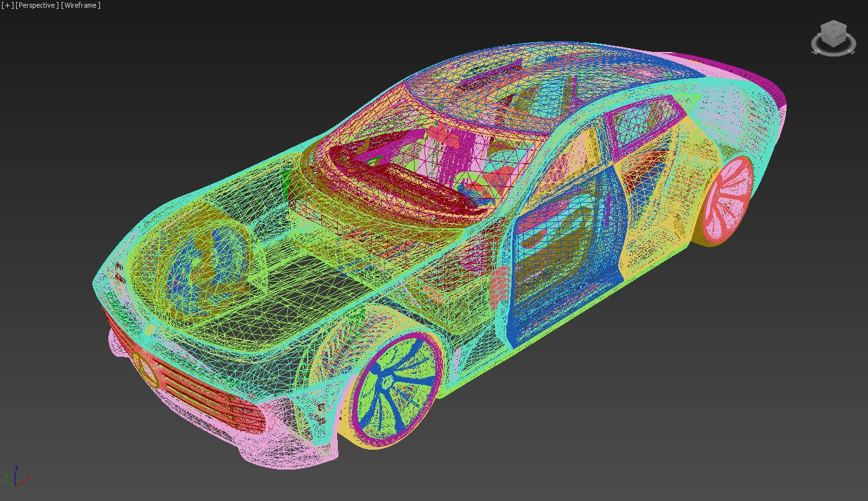Click the ViewCube in the viewport corner

coord(832,33)
